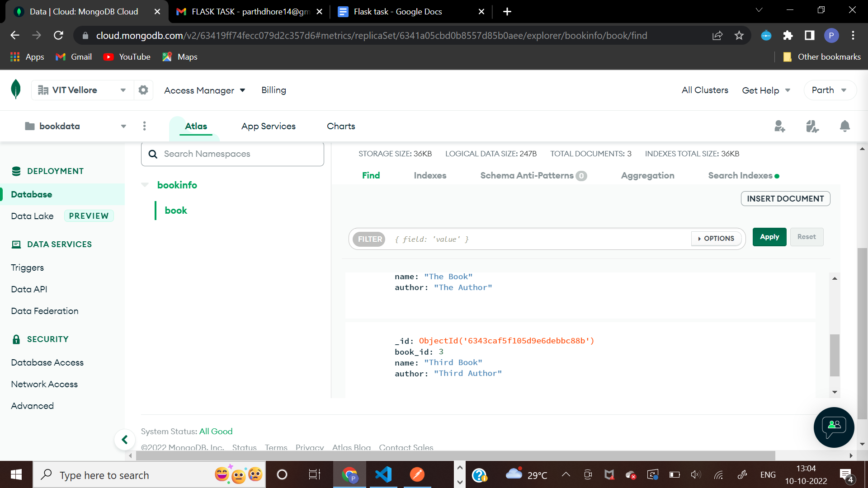Click the invite user icon
Image resolution: width=868 pixels, height=488 pixels.
coord(780,127)
